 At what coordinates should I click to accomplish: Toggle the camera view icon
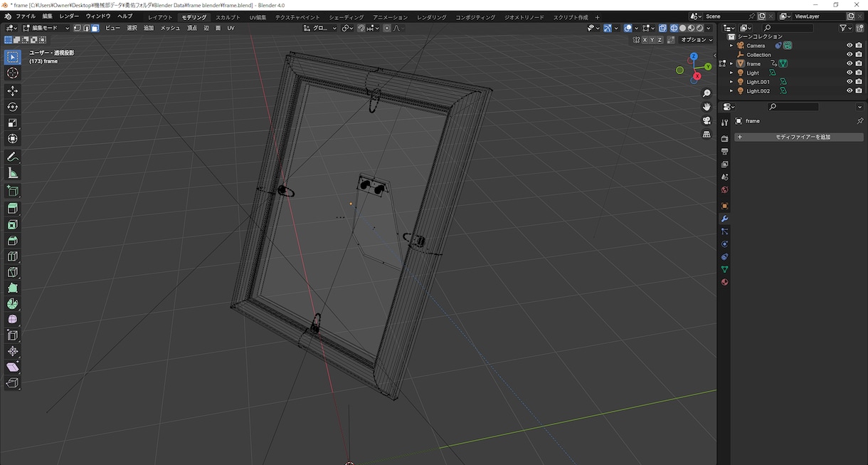point(706,120)
